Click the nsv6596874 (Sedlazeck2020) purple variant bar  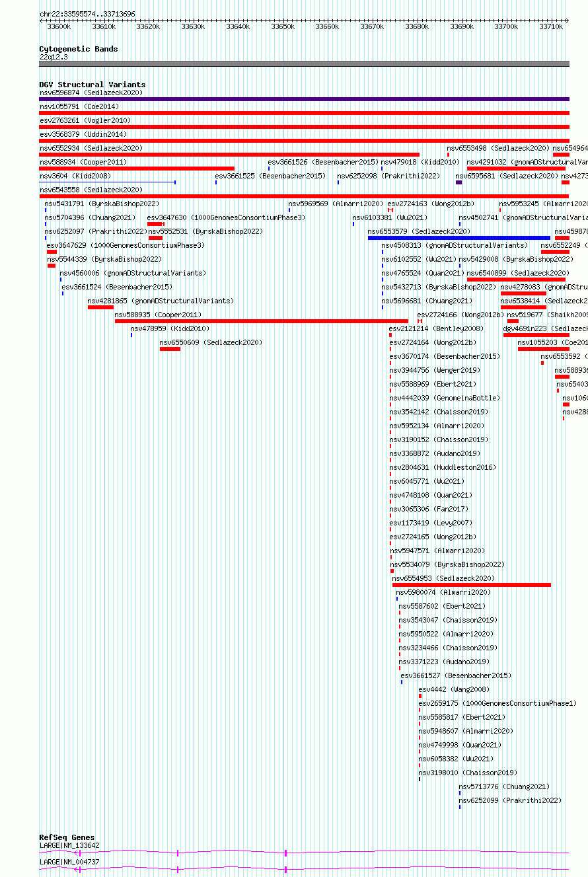(304, 99)
